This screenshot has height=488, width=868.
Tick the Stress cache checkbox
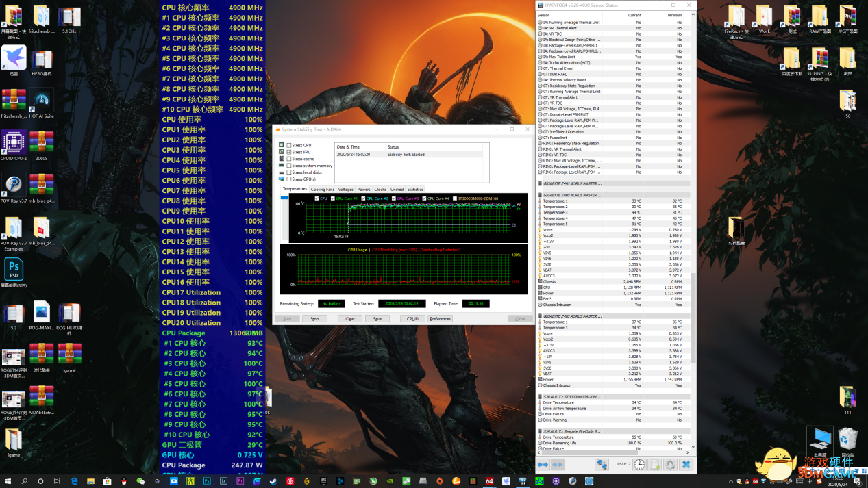(x=289, y=159)
